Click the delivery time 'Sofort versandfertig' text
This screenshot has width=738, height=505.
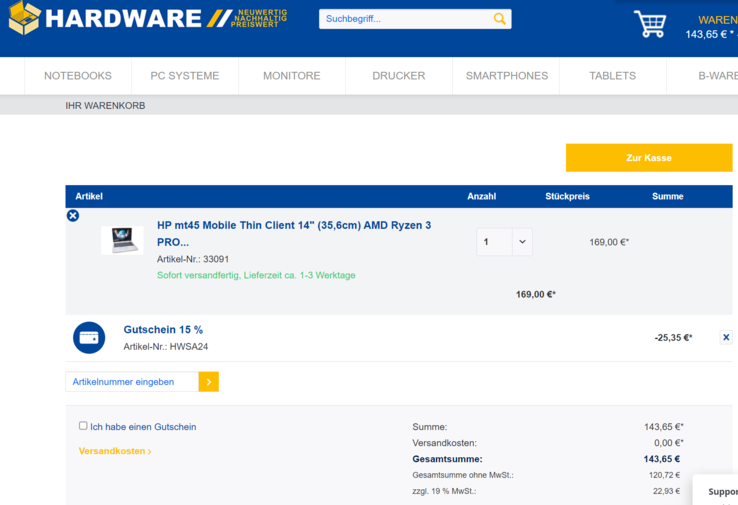point(256,275)
